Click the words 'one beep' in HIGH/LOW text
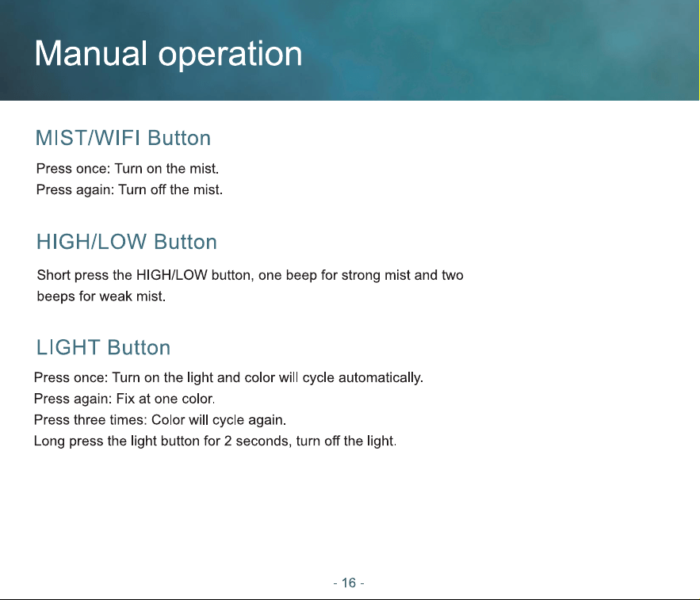The width and height of the screenshot is (700, 600). point(288,276)
